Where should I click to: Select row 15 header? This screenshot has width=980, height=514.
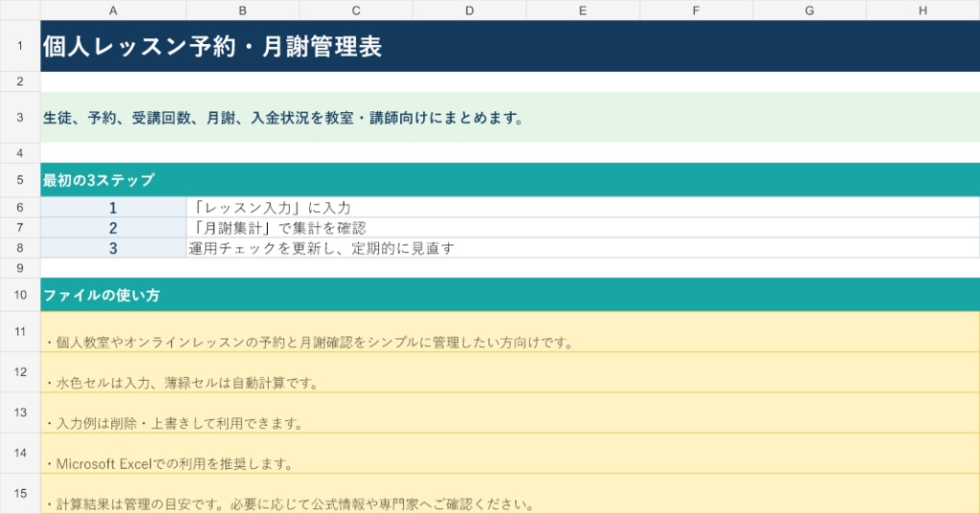pyautogui.click(x=20, y=493)
